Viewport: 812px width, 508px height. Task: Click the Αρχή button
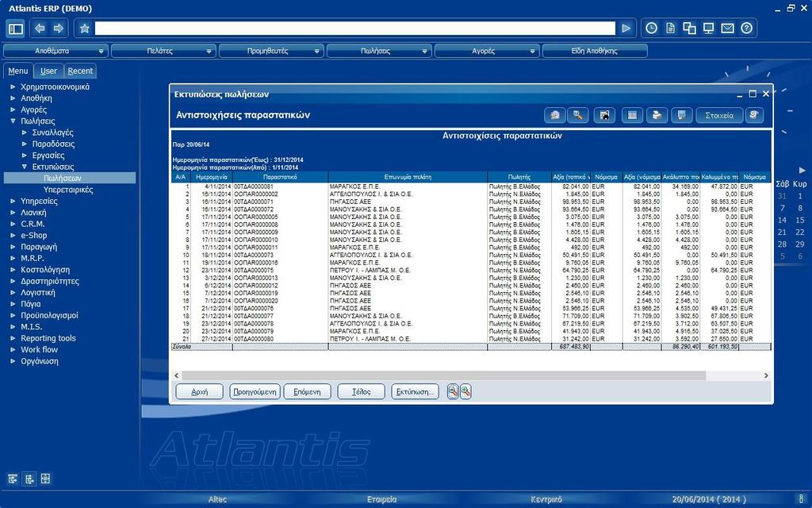(x=199, y=392)
